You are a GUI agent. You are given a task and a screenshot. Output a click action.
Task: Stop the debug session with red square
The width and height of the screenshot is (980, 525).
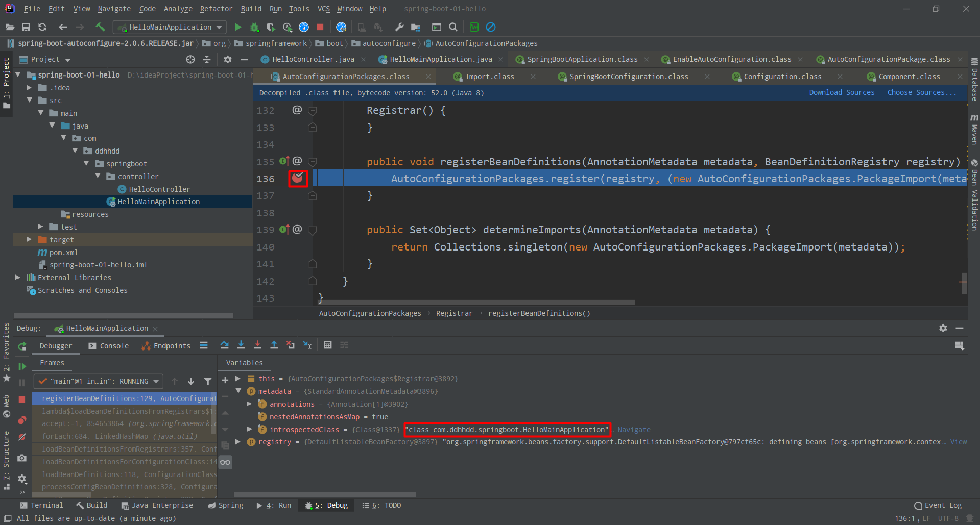(22, 399)
